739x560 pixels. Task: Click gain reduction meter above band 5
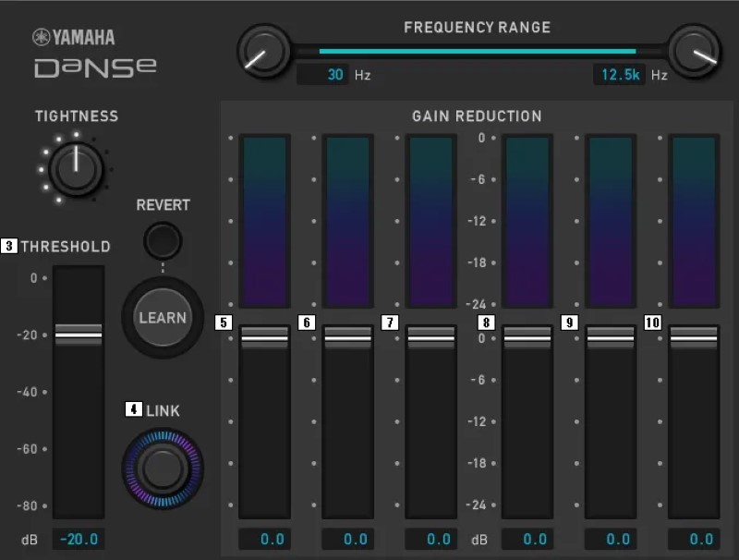click(264, 221)
